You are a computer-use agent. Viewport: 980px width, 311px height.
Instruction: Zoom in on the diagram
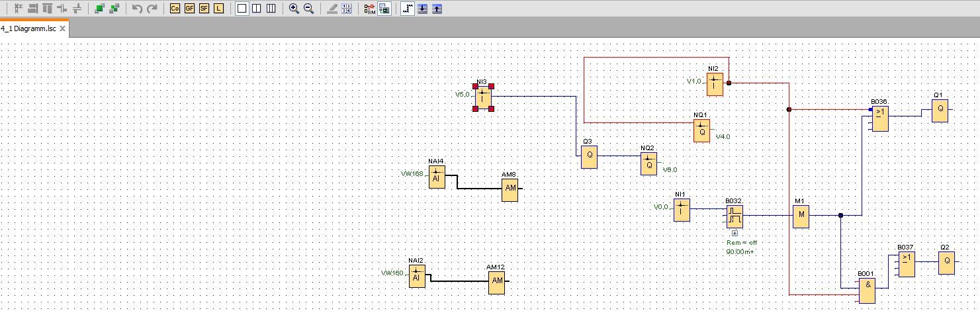click(294, 9)
